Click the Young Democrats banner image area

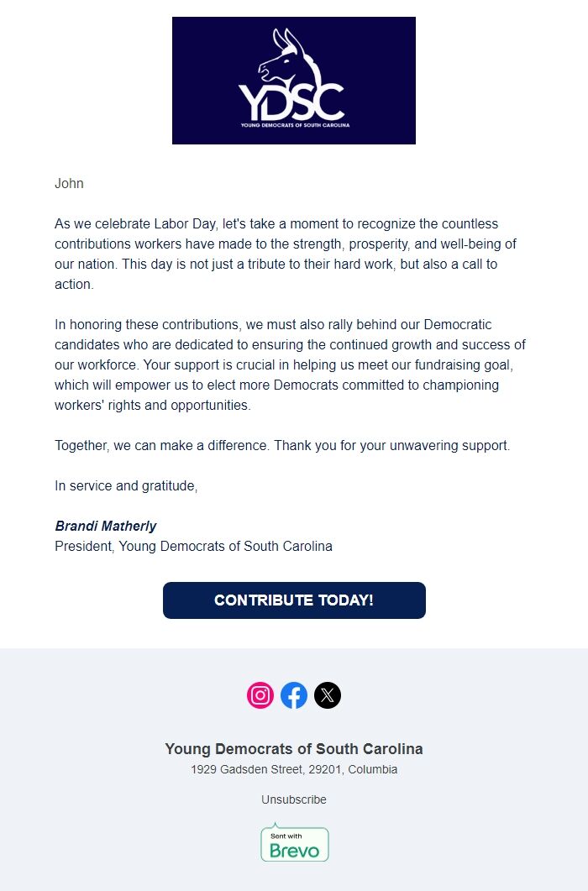click(293, 80)
